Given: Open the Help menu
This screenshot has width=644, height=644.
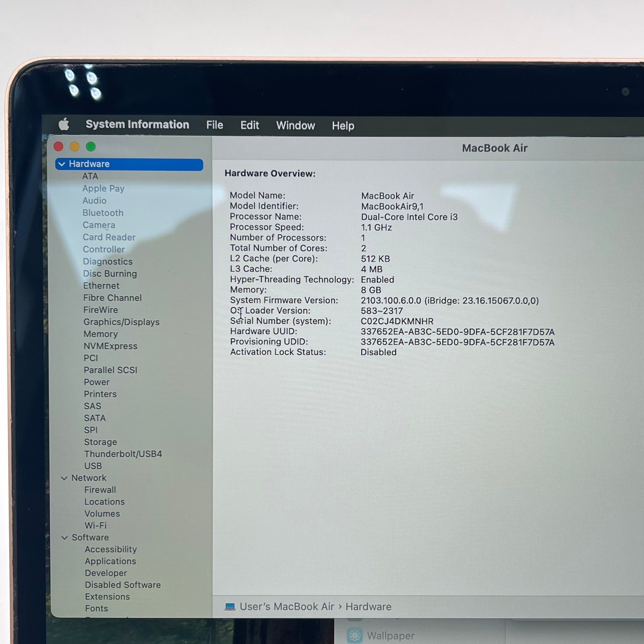Looking at the screenshot, I should tap(343, 126).
